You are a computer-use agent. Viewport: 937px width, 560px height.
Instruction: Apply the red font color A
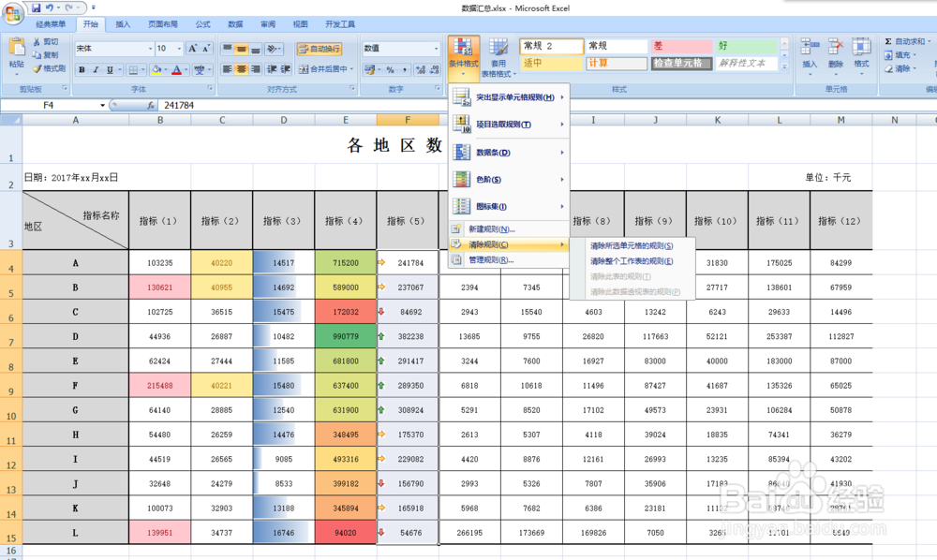(x=176, y=70)
